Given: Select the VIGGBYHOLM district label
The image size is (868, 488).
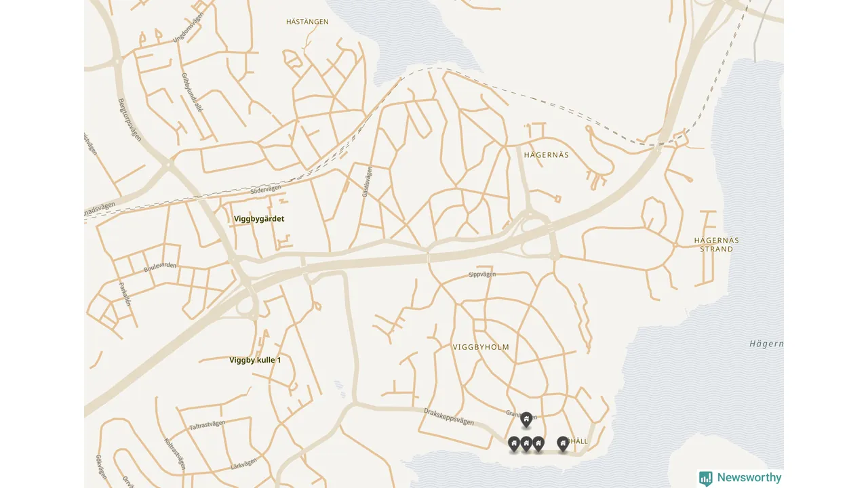Looking at the screenshot, I should (x=481, y=347).
